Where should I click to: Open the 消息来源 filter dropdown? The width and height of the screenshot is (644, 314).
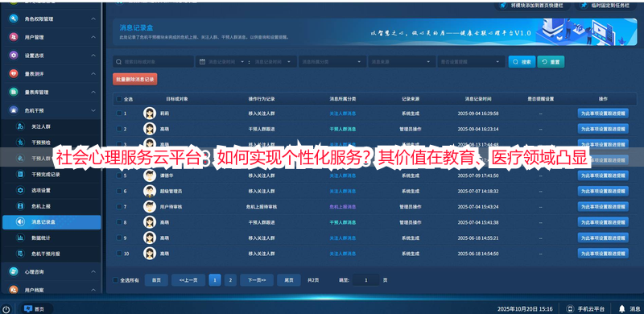402,62
